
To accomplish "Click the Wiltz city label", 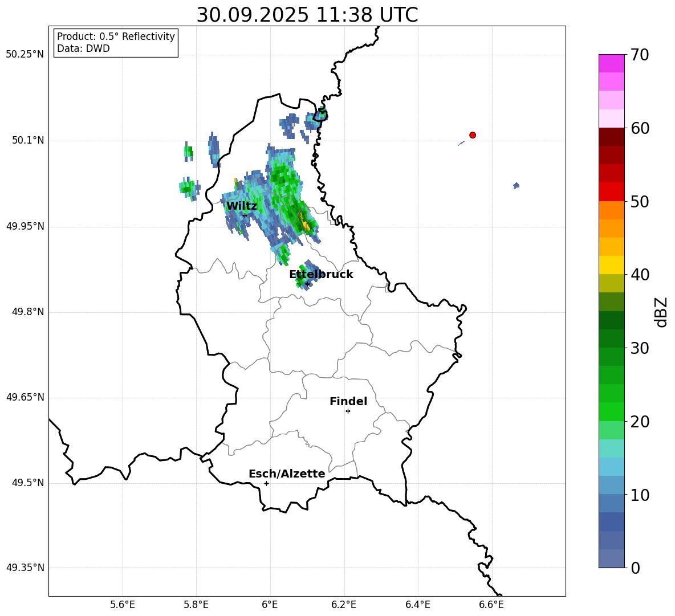I will click(242, 206).
